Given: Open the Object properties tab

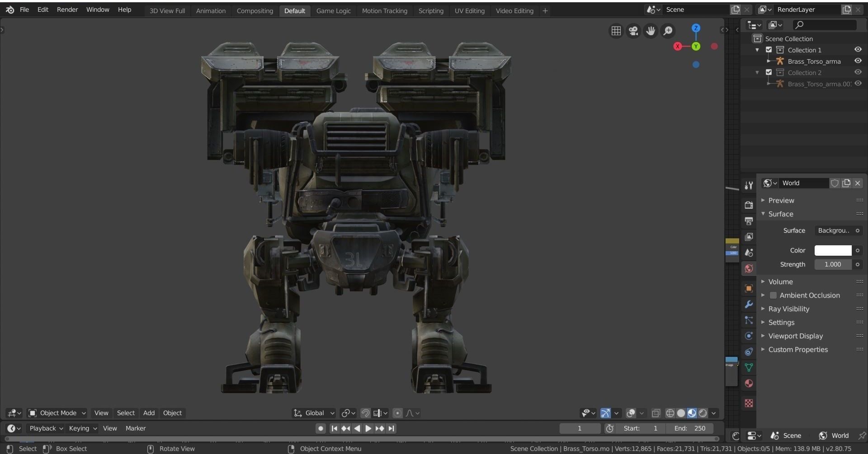Looking at the screenshot, I should (749, 288).
